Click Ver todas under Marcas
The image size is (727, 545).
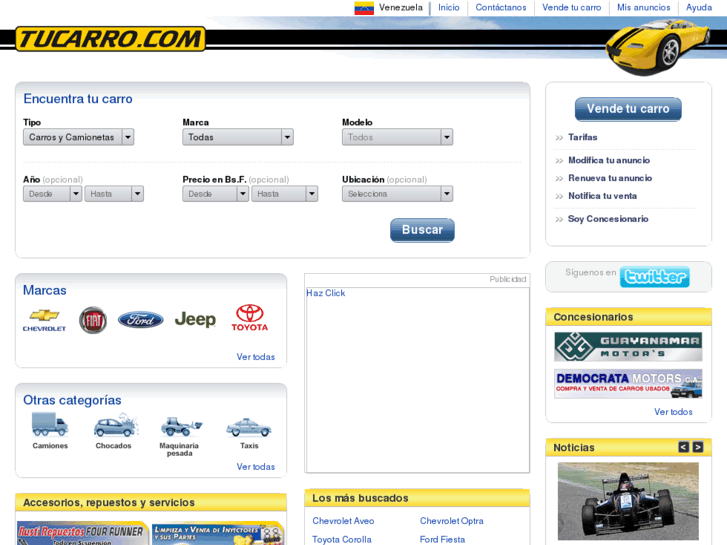point(255,357)
